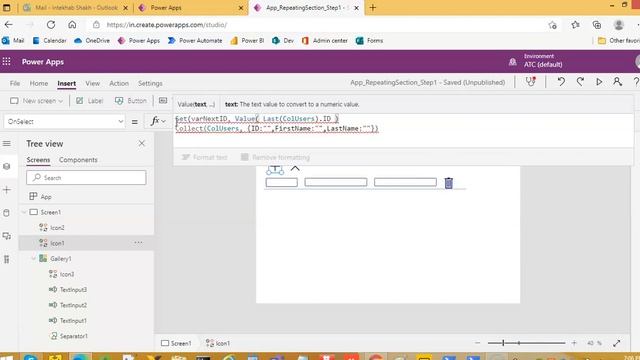This screenshot has width=640, height=360.
Task: Insert a Label control
Action: click(90, 101)
